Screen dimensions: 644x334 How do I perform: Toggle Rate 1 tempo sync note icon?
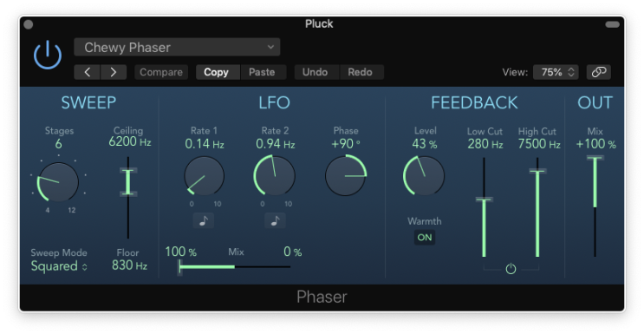204,221
